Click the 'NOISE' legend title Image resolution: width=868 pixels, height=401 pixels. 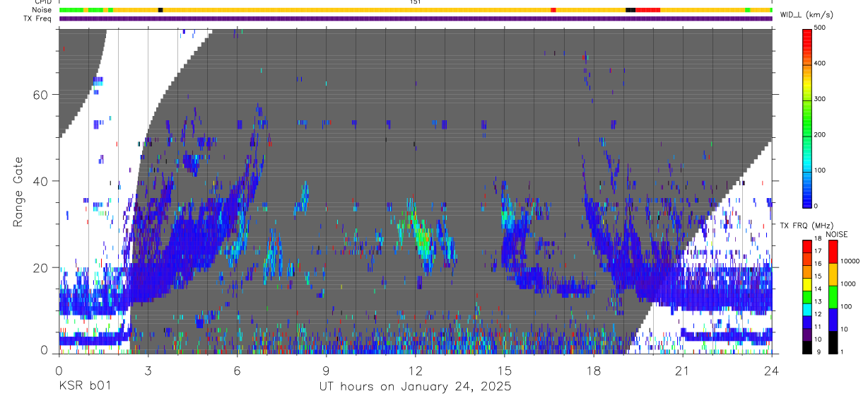pos(836,235)
